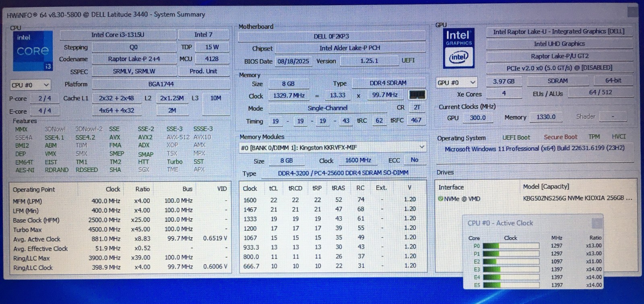Click the P0 core clock bar
This screenshot has height=304, width=644.
[511, 246]
